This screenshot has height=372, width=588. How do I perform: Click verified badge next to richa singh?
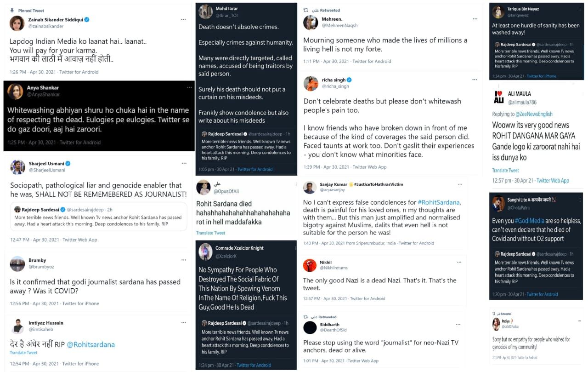pyautogui.click(x=349, y=80)
